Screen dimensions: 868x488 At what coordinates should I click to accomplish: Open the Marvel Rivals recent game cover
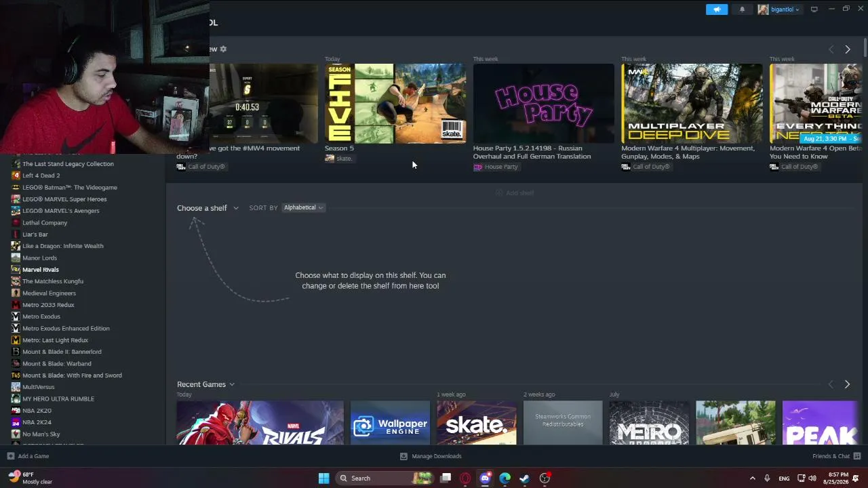point(260,422)
